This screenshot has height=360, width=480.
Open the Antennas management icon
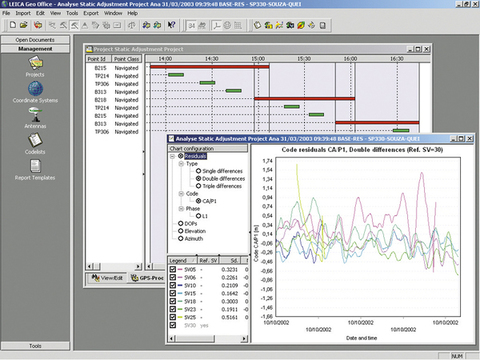point(35,114)
